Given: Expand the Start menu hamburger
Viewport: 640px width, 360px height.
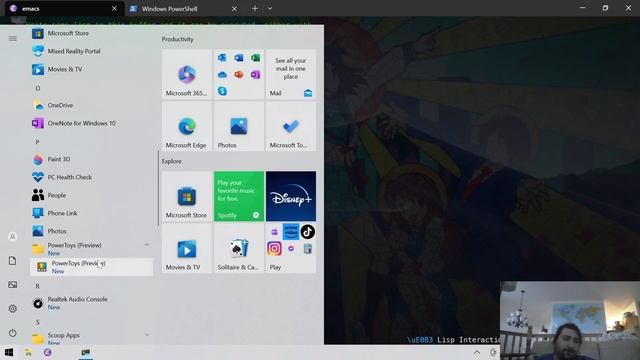Looking at the screenshot, I should click(13, 38).
